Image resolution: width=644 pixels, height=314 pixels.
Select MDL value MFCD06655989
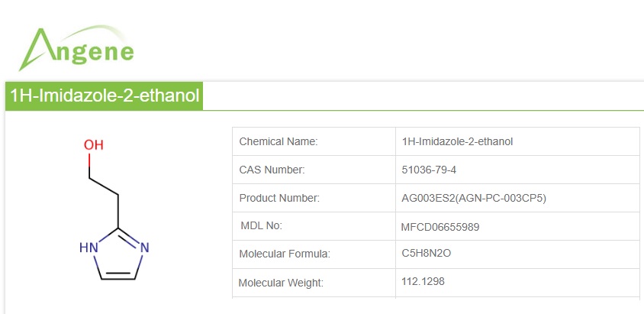tap(440, 226)
